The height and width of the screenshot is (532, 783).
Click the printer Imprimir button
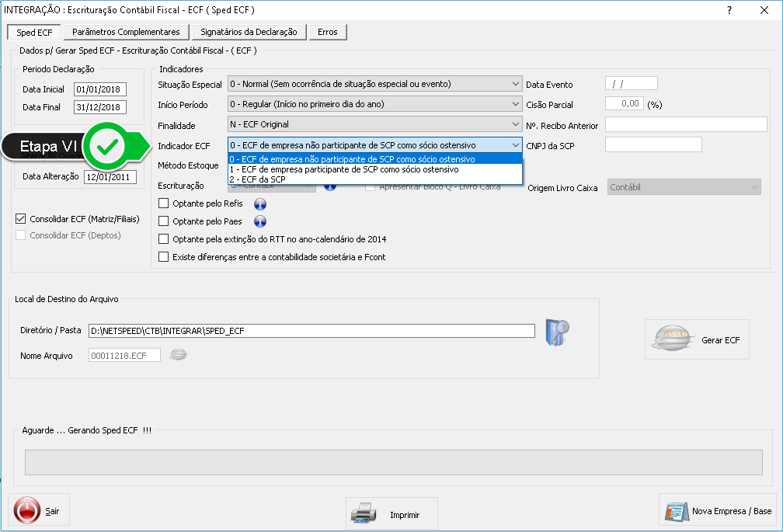(391, 514)
